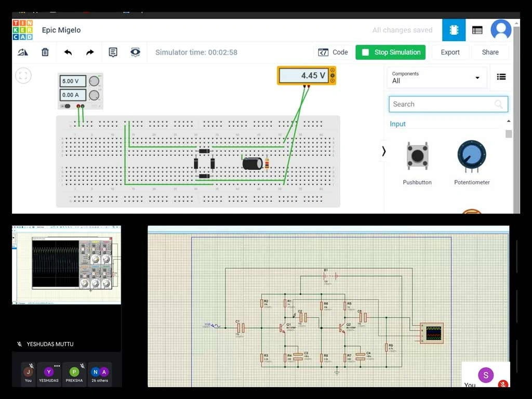Switch to circuit view icon
Image resolution: width=532 pixels, height=399 pixels.
point(454,30)
